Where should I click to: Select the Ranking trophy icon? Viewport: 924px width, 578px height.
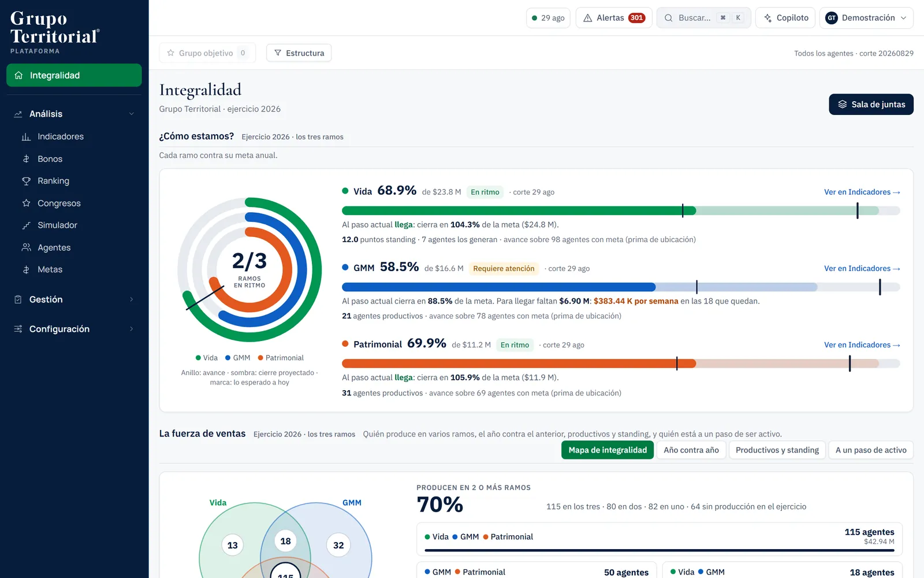(x=26, y=181)
